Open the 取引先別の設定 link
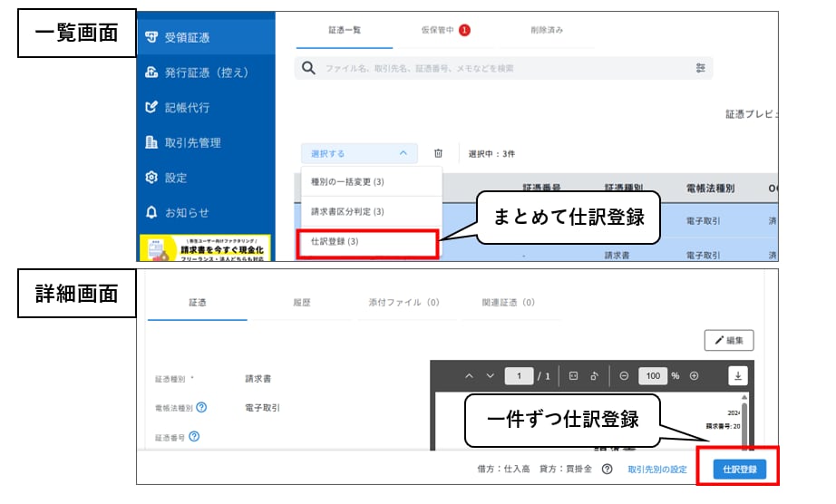The image size is (836, 504). click(657, 470)
